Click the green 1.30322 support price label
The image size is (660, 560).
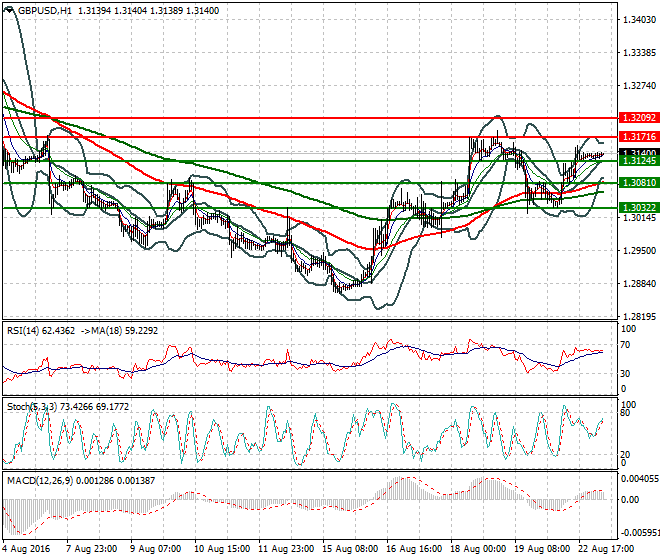(639, 208)
